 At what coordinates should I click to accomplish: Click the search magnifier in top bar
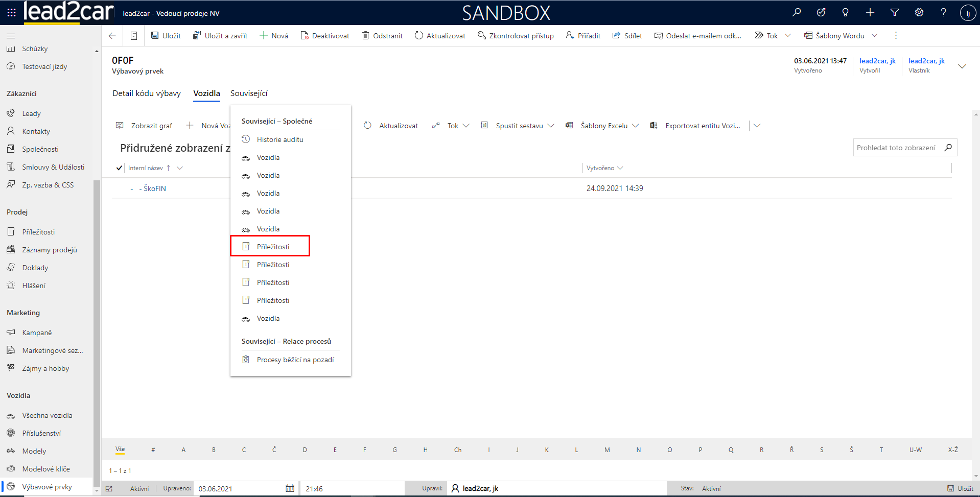tap(797, 12)
